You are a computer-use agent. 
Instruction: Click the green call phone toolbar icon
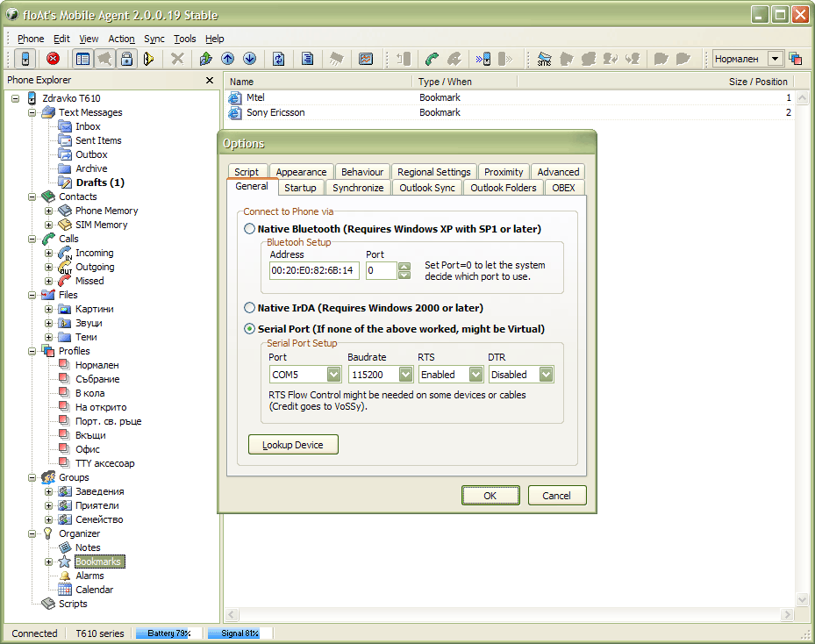tap(432, 59)
